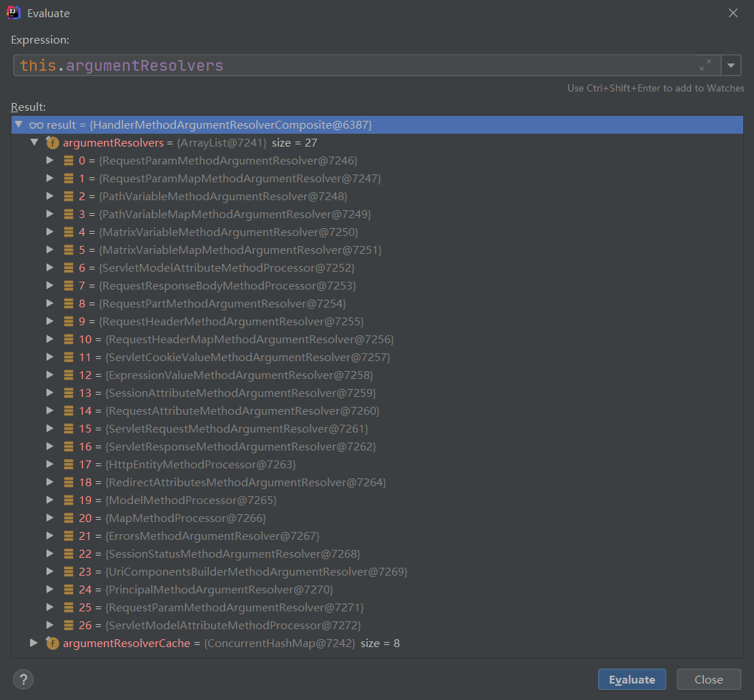
Task: Click list icon of element 9 RequestHeaderMethodArgumentResolver
Action: coord(69,321)
